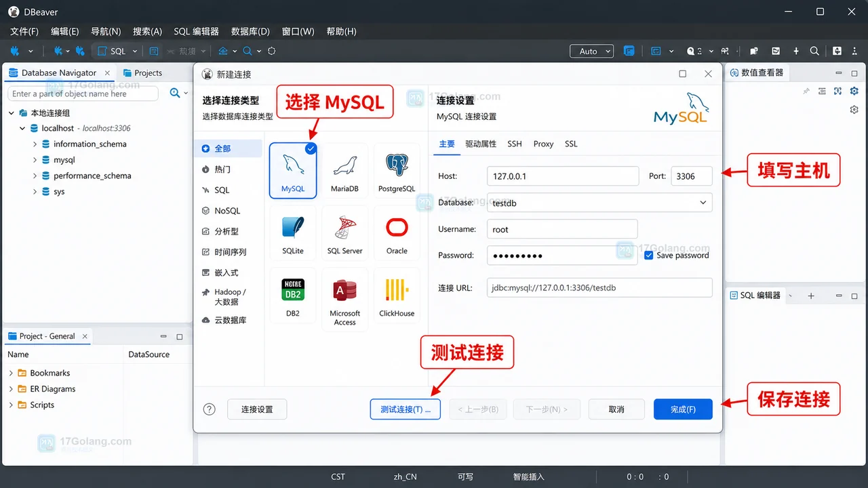The width and height of the screenshot is (868, 488).
Task: Select the 热门 category
Action: 228,169
